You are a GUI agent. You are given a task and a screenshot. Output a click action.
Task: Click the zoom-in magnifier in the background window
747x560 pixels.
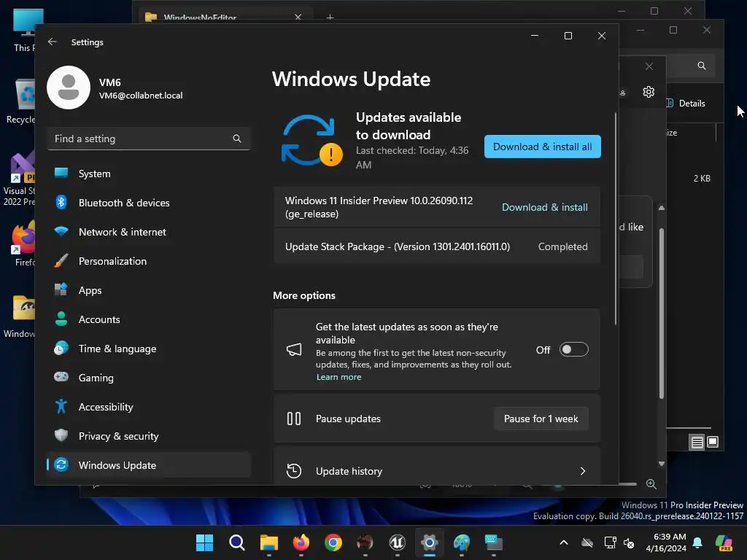(651, 484)
